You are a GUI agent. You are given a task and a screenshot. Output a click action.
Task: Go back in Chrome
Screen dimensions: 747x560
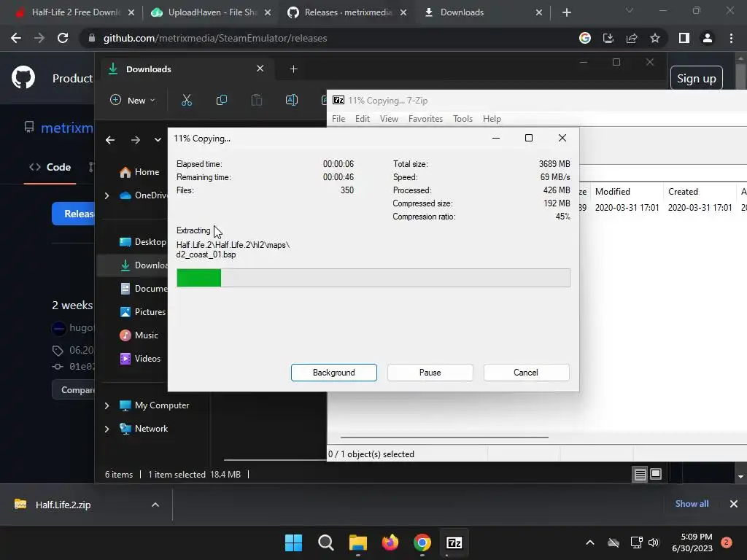(x=16, y=38)
